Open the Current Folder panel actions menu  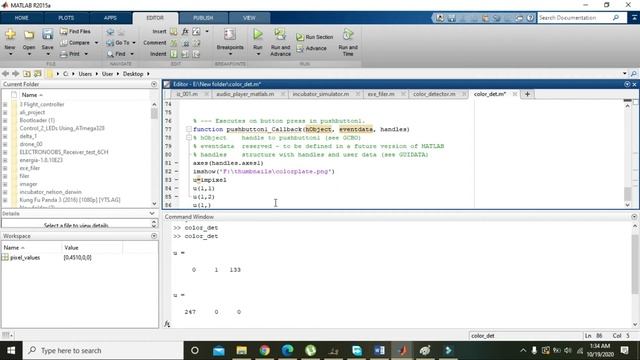click(154, 84)
